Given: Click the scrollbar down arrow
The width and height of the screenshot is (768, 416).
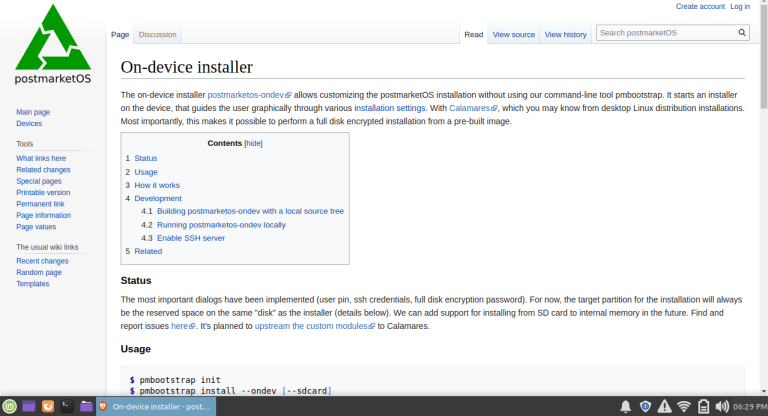Looking at the screenshot, I should [764, 392].
